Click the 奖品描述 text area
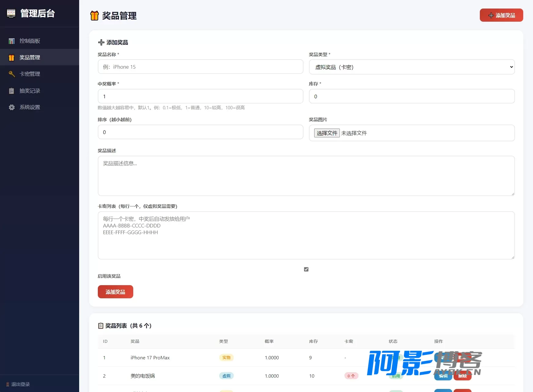The height and width of the screenshot is (392, 533). pyautogui.click(x=306, y=176)
